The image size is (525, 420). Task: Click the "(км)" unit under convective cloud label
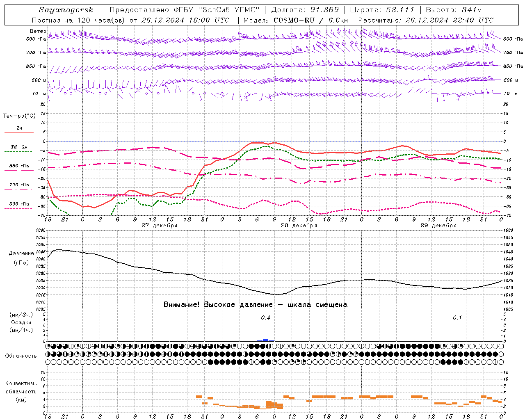click(21, 399)
